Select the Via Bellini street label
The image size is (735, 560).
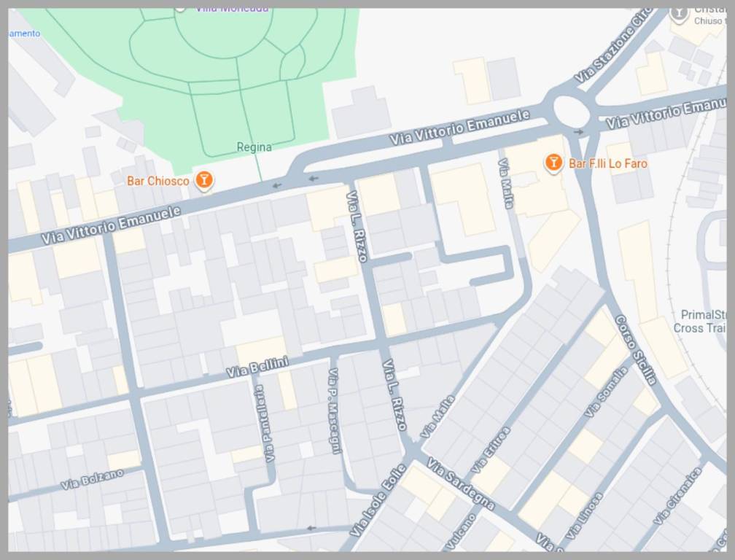[257, 367]
